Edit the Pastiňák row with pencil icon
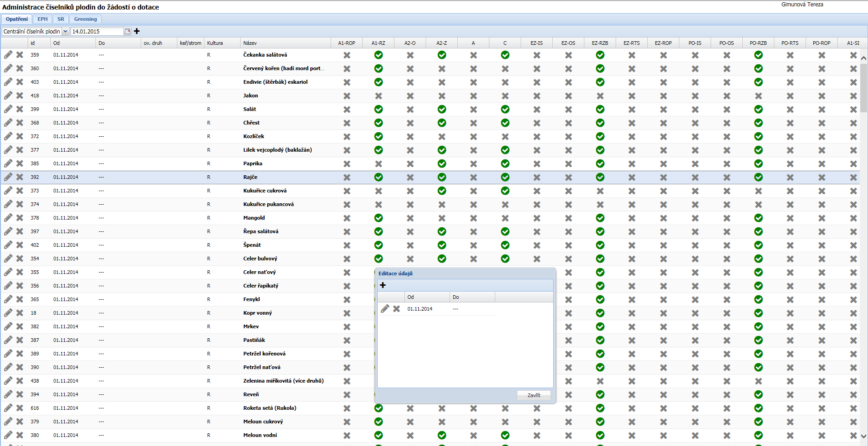This screenshot has width=868, height=446. pos(8,340)
